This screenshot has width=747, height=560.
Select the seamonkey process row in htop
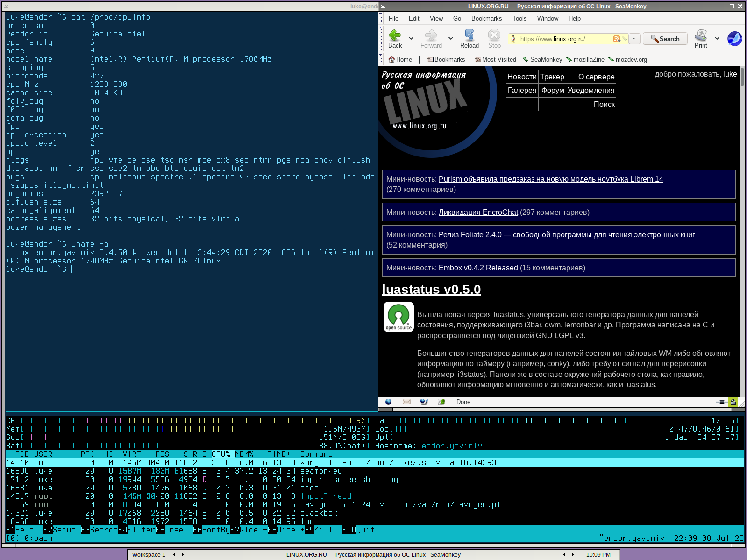click(375, 471)
